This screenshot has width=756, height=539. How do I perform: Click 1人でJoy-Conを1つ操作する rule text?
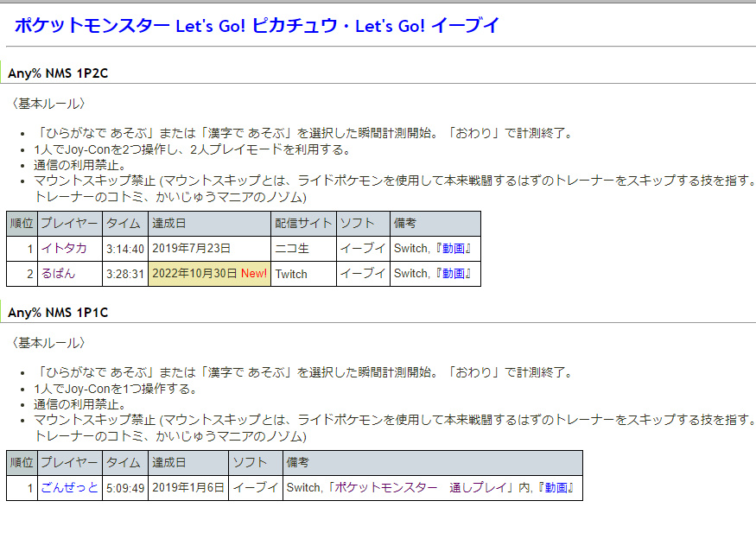[x=115, y=389]
